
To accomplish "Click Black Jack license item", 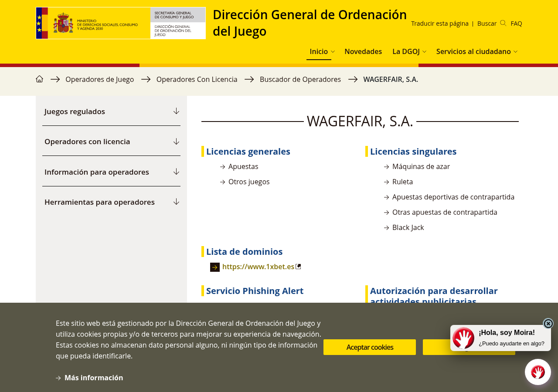I will (x=408, y=227).
